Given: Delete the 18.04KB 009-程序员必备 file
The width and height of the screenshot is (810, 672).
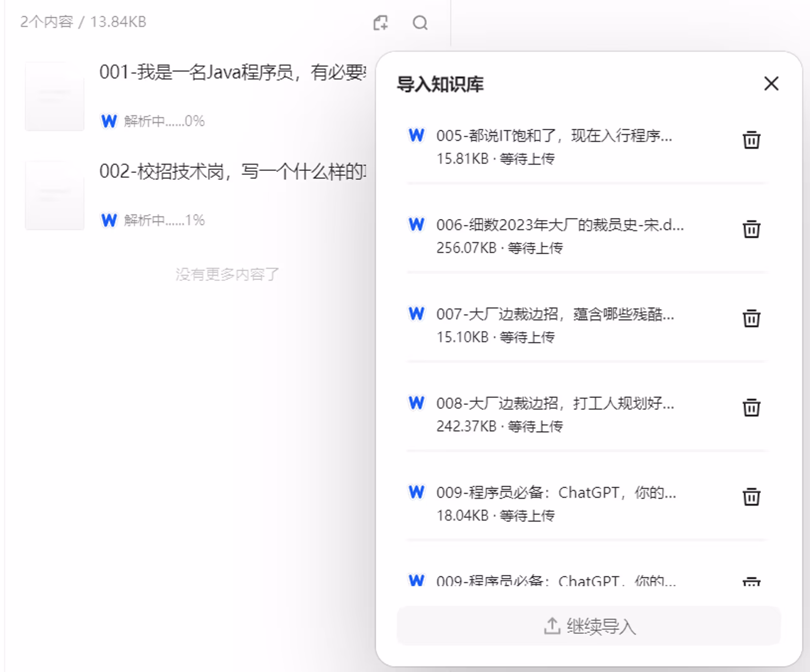Looking at the screenshot, I should click(x=751, y=496).
